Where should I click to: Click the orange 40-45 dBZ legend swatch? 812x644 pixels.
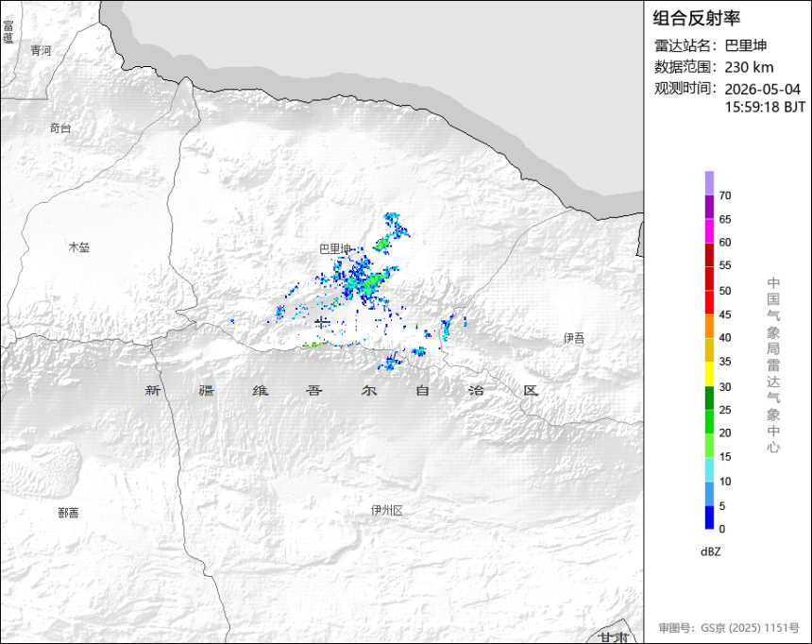[x=709, y=327]
